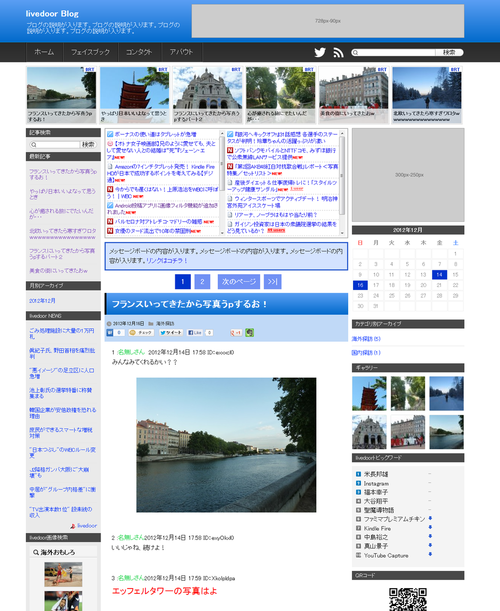Open the river photo in the blog post

[x=226, y=445]
